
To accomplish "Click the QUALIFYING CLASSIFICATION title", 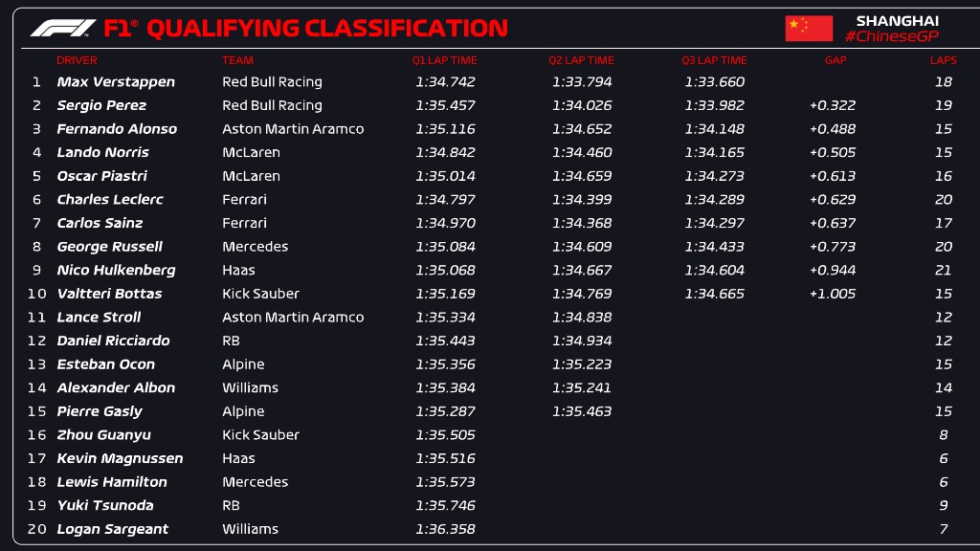I will pos(327,28).
